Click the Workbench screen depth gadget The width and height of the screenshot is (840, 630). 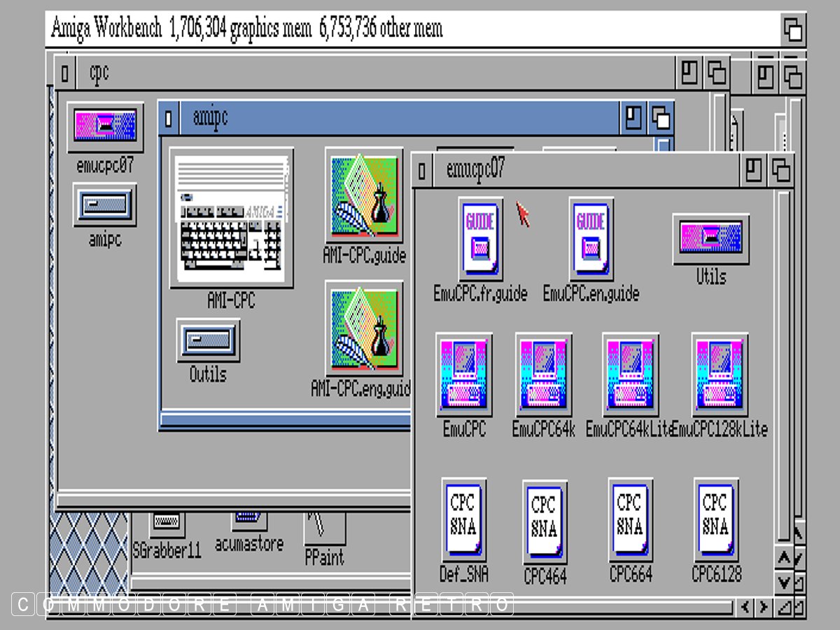pos(792,29)
